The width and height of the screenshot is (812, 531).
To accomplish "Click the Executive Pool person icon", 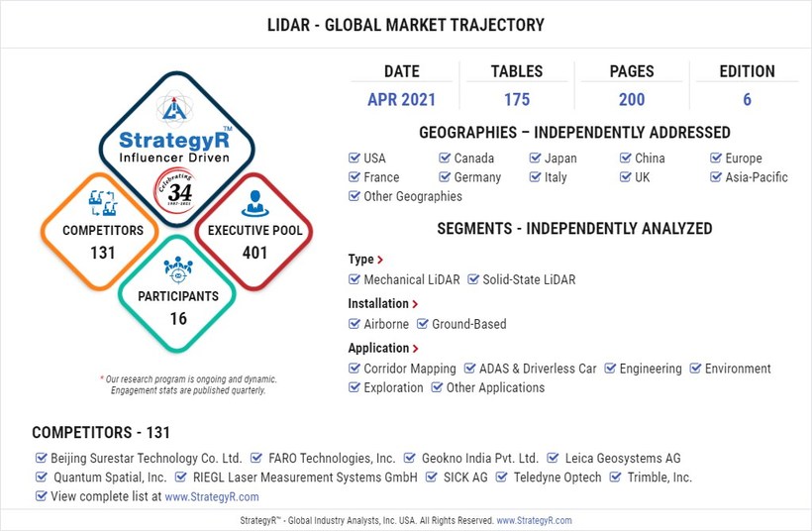I will pos(254,203).
